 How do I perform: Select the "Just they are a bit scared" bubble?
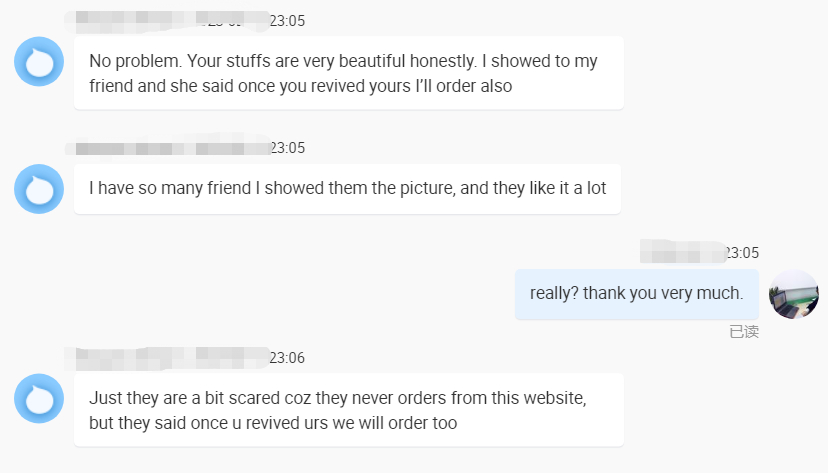tap(348, 410)
